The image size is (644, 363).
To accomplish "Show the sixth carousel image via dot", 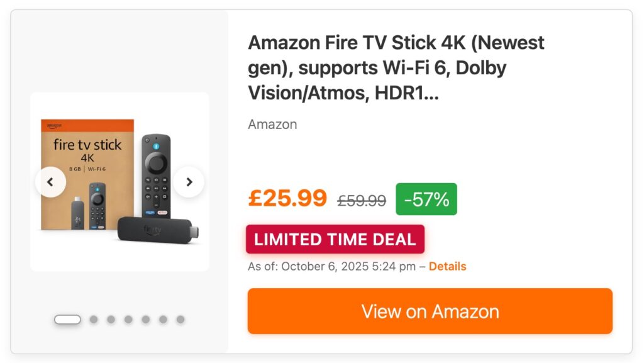I will coord(163,320).
